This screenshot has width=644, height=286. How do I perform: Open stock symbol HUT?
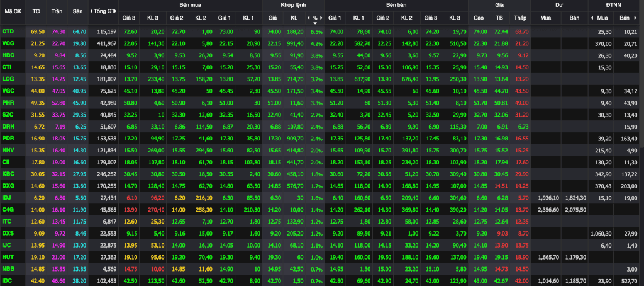(x=8, y=257)
